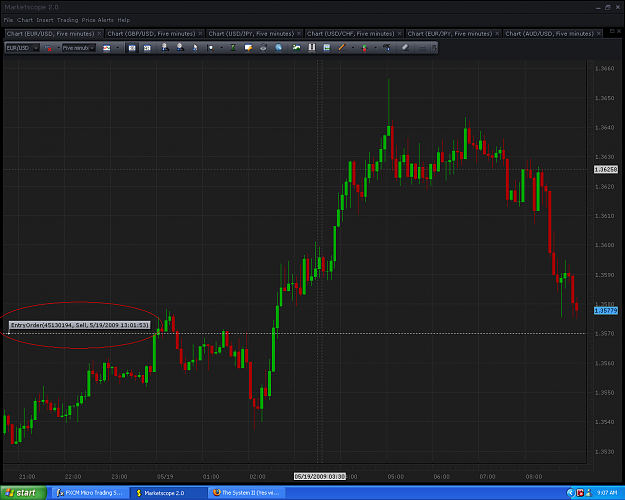The image size is (625, 500).
Task: Click the EntryOrder Sell label on chart
Action: [80, 325]
